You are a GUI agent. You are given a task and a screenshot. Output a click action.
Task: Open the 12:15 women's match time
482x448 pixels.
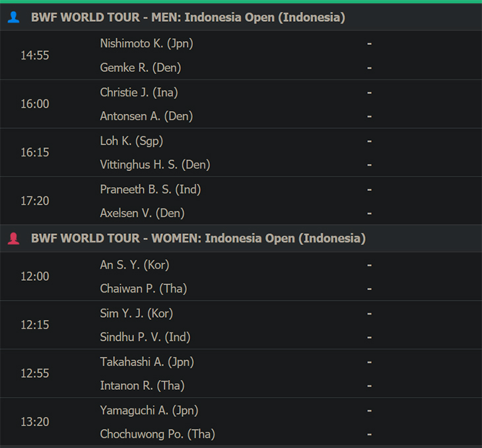[x=35, y=325]
